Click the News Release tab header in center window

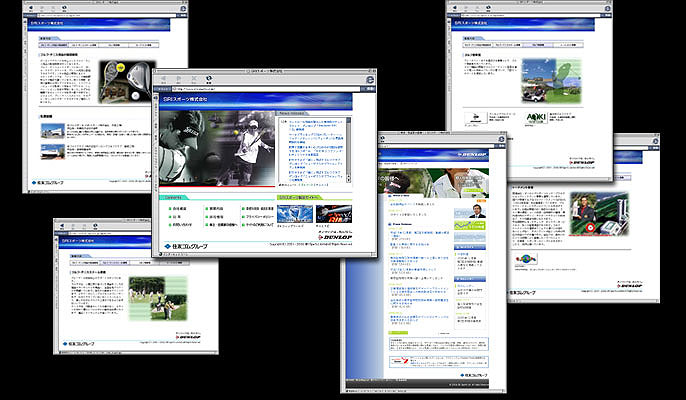(x=293, y=113)
